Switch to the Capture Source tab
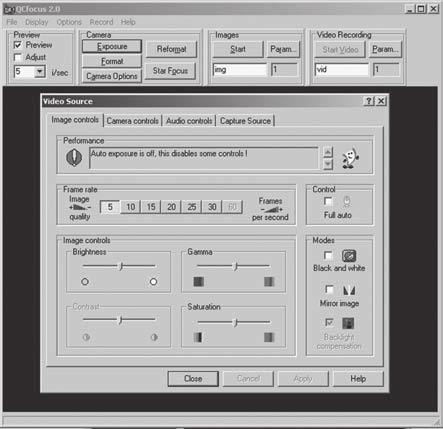The height and width of the screenshot is (429, 443). click(245, 121)
